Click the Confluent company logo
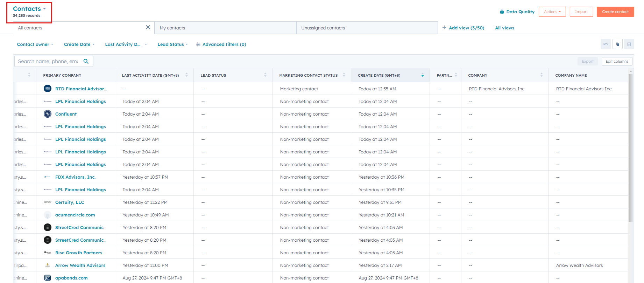This screenshot has height=283, width=644. pos(48,114)
